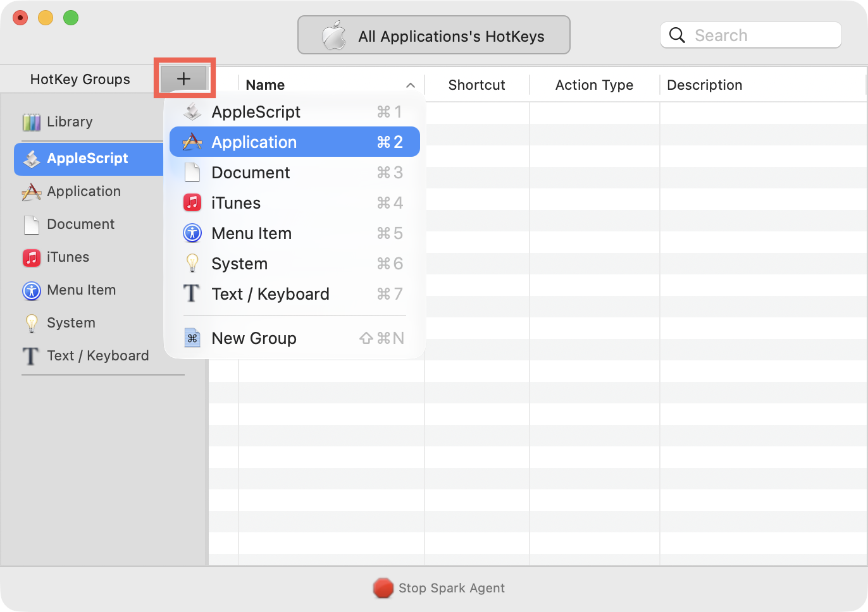The width and height of the screenshot is (868, 612).
Task: Choose New Group from the popup menu
Action: tap(295, 338)
